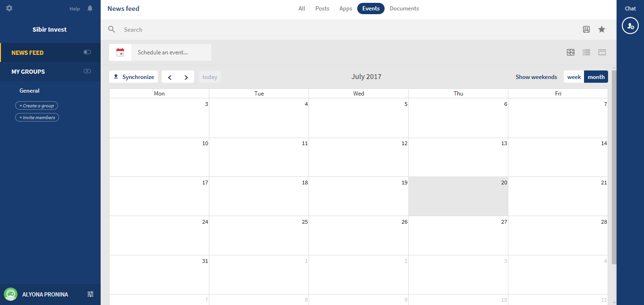Select the July 3 calendar cell

(x=159, y=118)
